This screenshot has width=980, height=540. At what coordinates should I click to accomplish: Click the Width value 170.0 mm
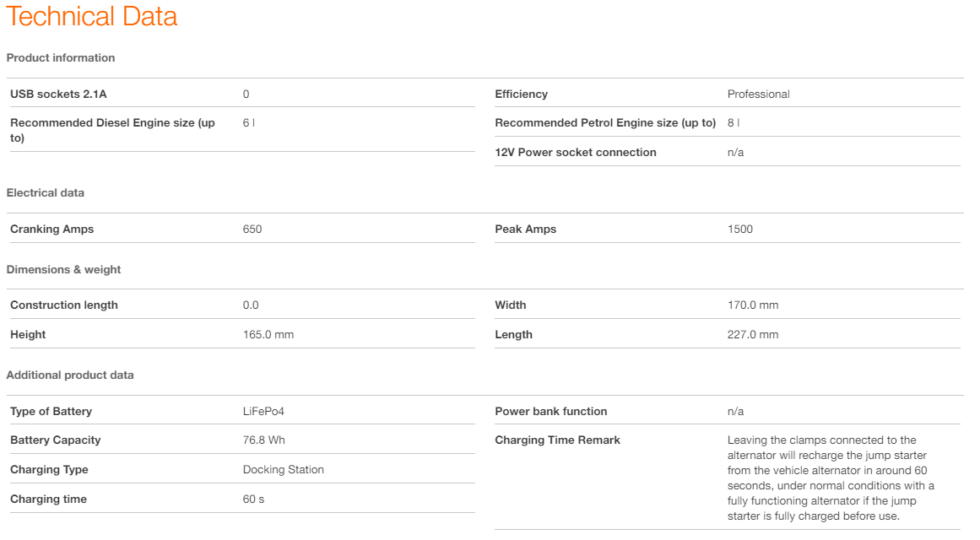[753, 305]
